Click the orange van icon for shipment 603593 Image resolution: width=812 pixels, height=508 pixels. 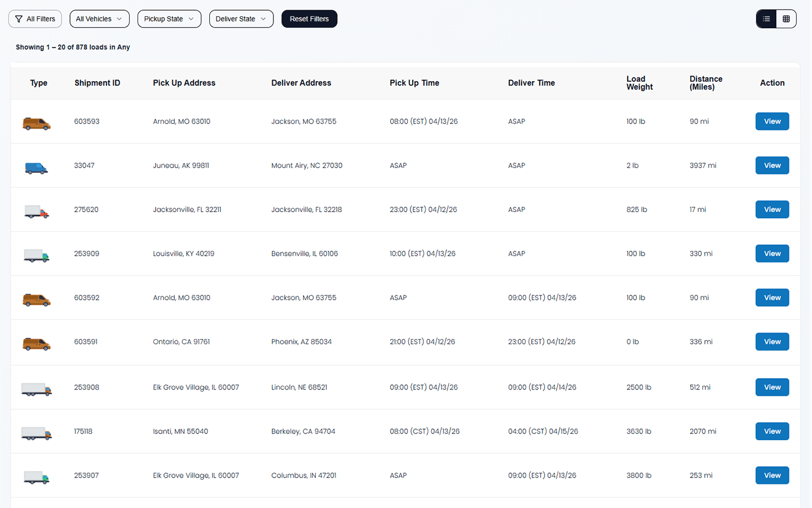37,123
